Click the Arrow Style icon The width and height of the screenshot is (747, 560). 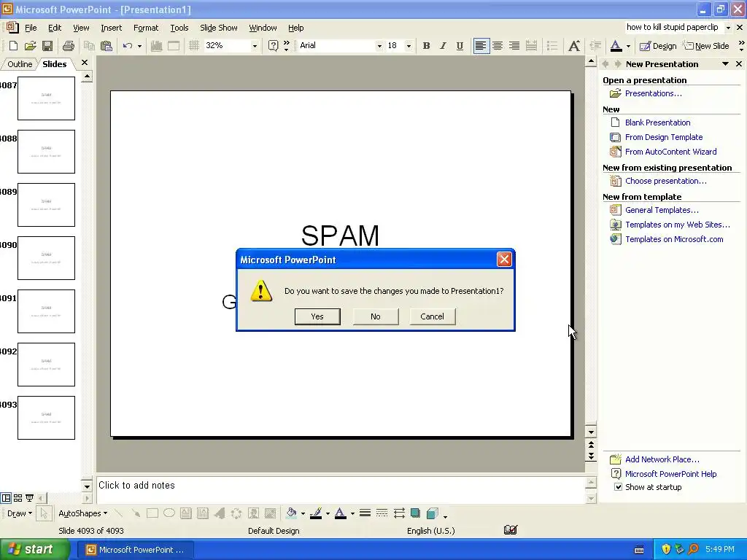pos(399,513)
